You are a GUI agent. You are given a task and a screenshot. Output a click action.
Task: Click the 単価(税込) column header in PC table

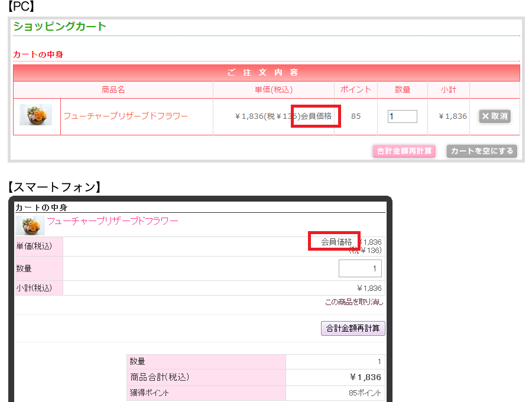pyautogui.click(x=274, y=90)
